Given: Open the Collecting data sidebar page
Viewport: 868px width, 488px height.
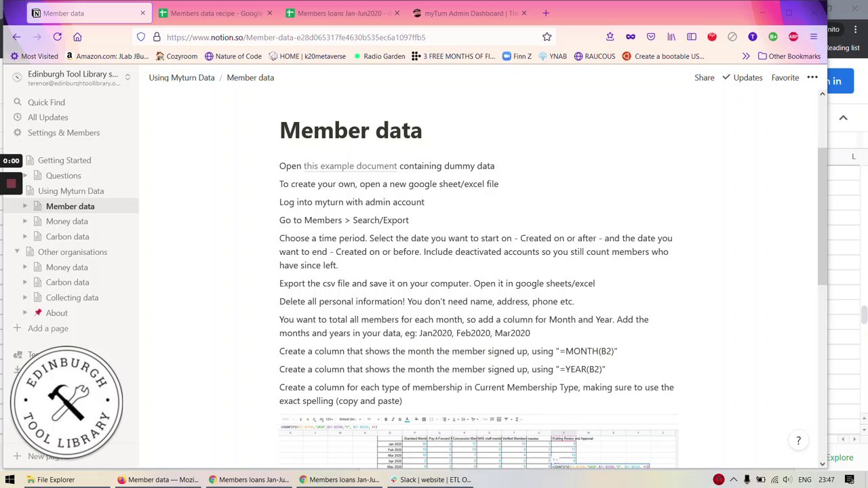Looking at the screenshot, I should [72, 298].
